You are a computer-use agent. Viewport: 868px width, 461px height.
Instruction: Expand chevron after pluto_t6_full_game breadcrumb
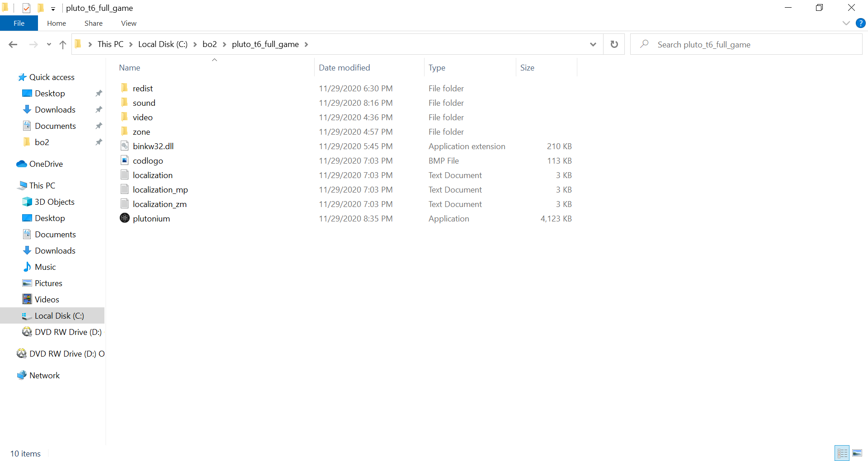tap(307, 44)
